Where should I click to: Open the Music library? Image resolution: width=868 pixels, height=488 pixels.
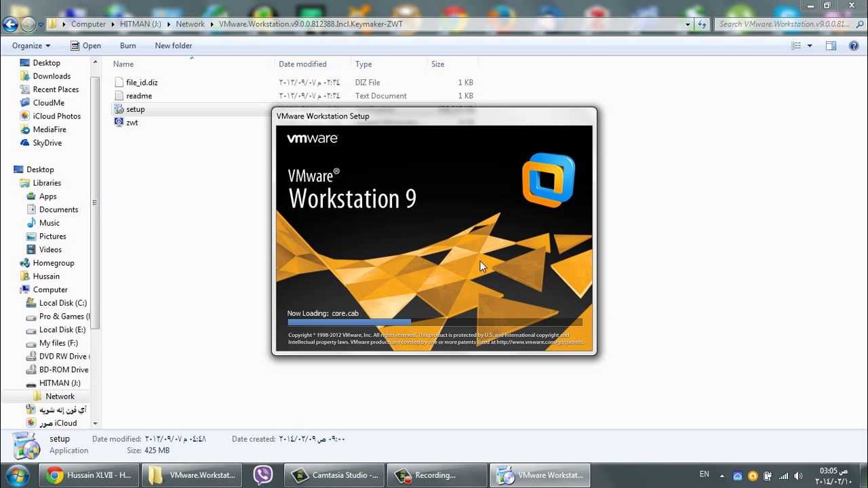[x=49, y=223]
